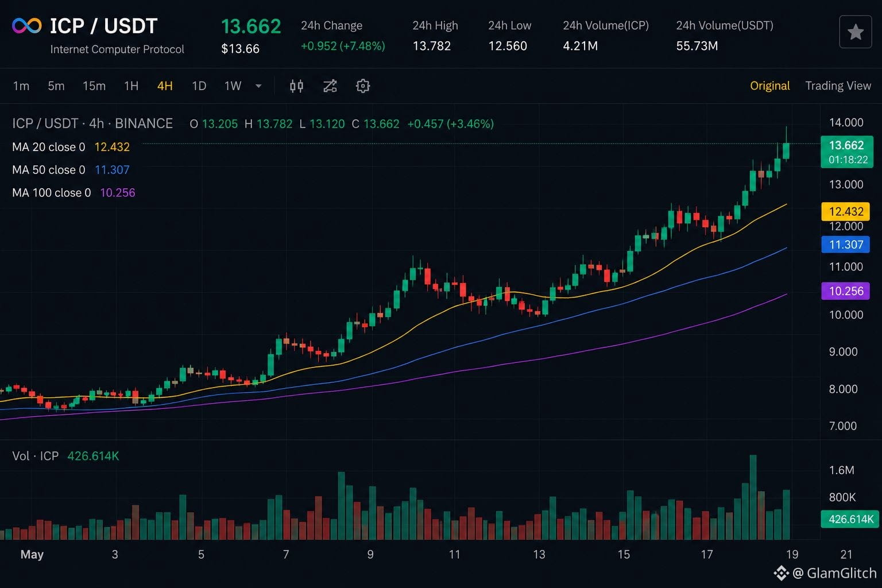Click the close value C 13.662 in legend
This screenshot has width=882, height=588.
coord(376,124)
